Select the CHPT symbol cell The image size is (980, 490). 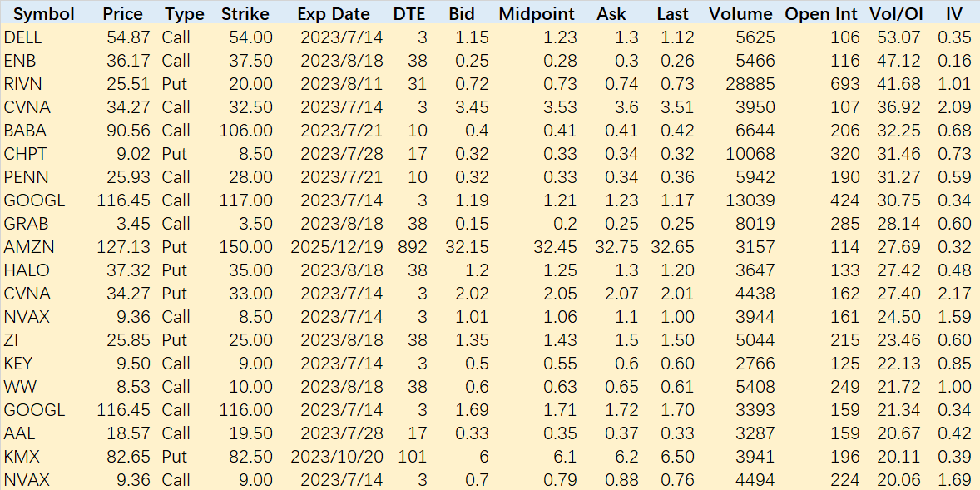[x=24, y=154]
